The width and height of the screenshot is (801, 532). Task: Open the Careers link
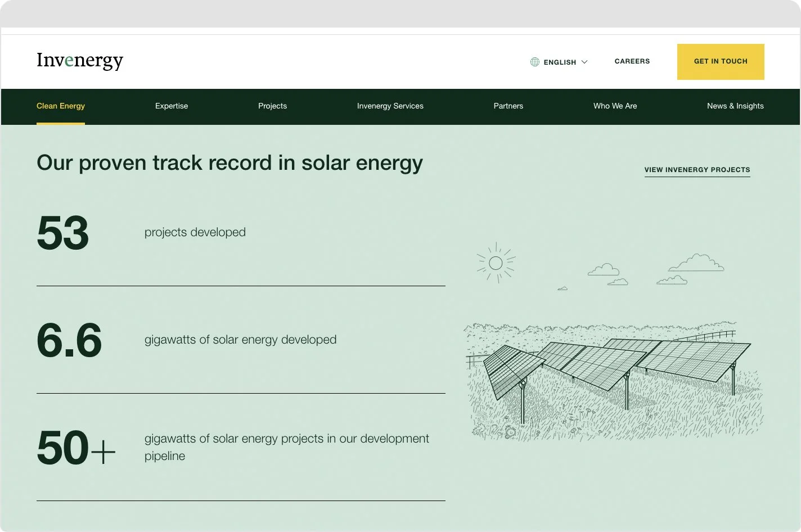(x=632, y=61)
